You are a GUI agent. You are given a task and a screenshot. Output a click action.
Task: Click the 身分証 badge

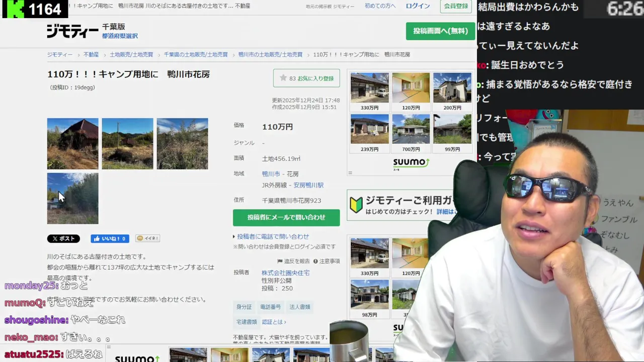coord(244,307)
